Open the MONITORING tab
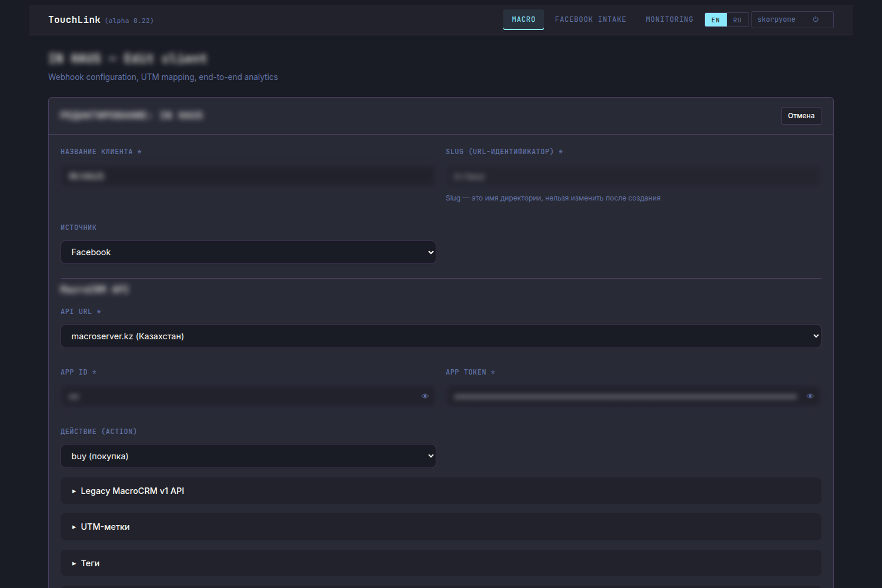Screen dimensions: 882x588 point(669,19)
